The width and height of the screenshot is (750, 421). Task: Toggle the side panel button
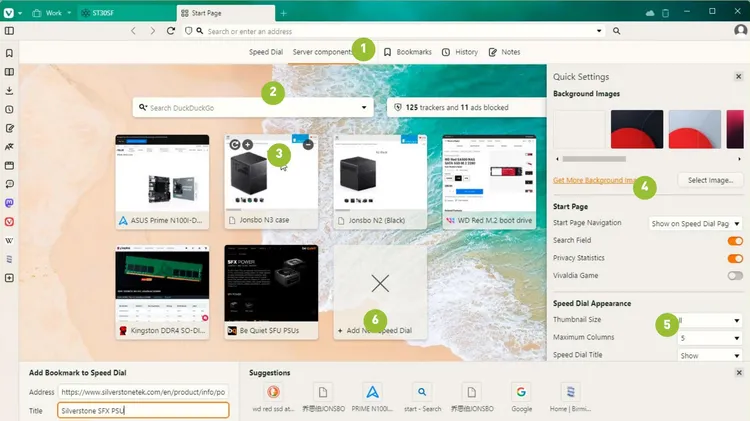point(9,31)
